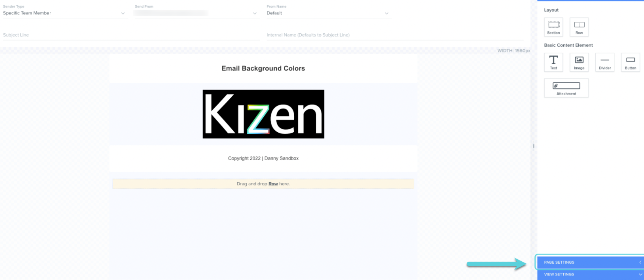Click the Row link in drop zone

click(x=273, y=184)
